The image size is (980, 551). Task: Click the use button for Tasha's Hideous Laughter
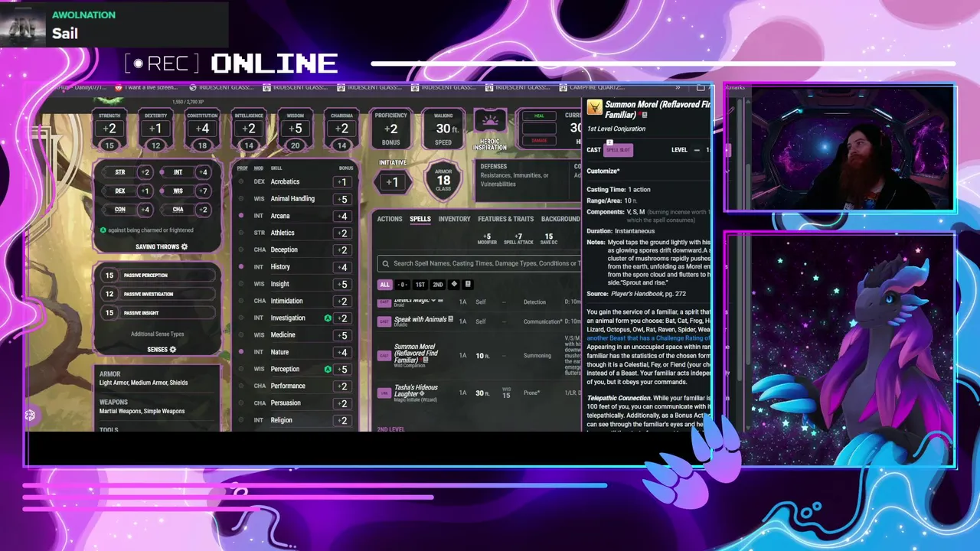[384, 393]
